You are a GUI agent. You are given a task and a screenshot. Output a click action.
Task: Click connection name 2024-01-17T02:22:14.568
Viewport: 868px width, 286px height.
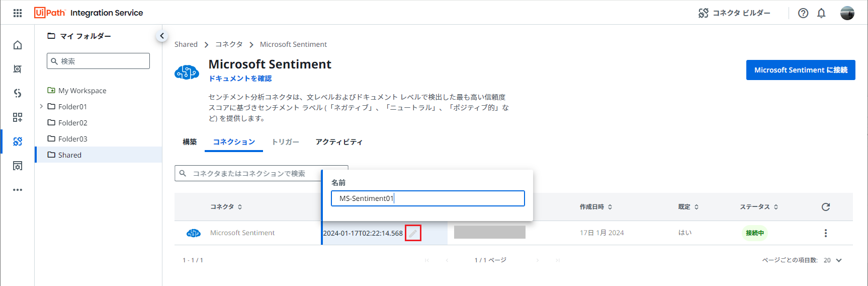tap(363, 233)
